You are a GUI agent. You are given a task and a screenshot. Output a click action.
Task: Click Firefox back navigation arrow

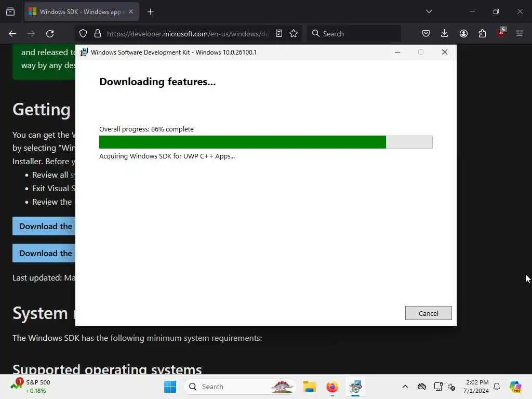tap(12, 34)
